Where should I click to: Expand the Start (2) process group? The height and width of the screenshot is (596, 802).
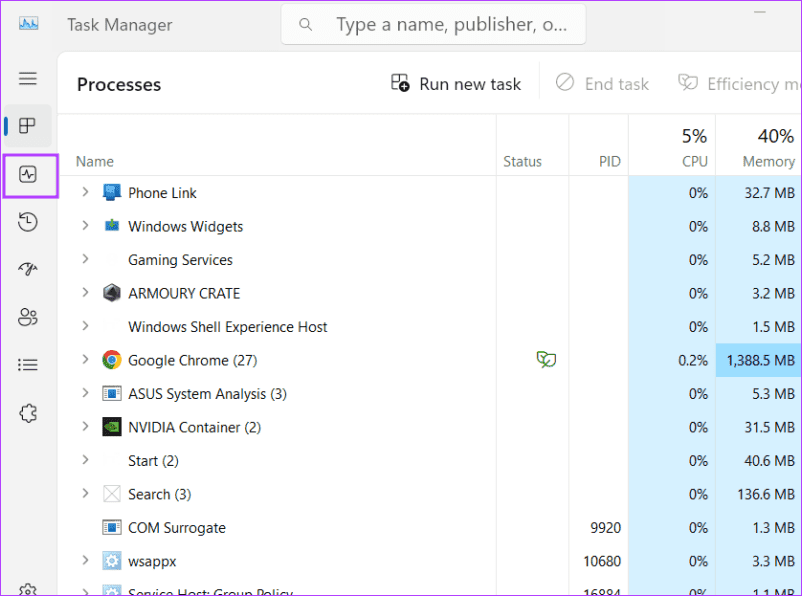85,460
